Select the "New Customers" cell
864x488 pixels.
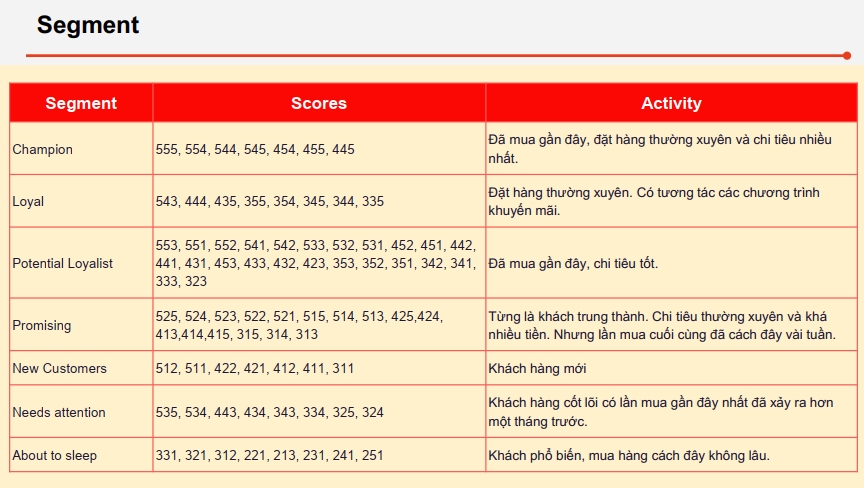pos(60,368)
